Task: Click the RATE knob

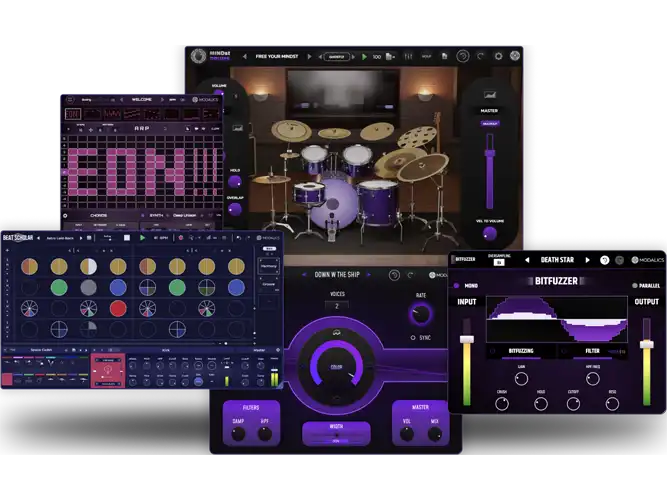Action: point(421,314)
